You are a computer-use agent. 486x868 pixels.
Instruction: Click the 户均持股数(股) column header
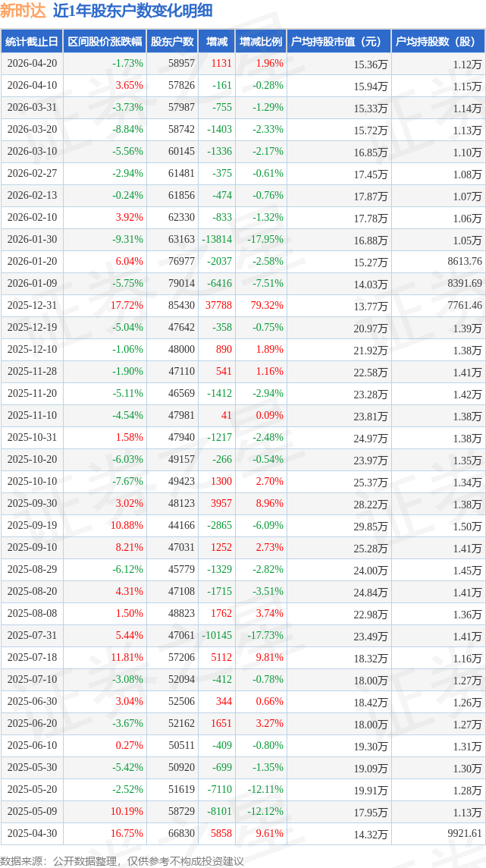pos(438,42)
